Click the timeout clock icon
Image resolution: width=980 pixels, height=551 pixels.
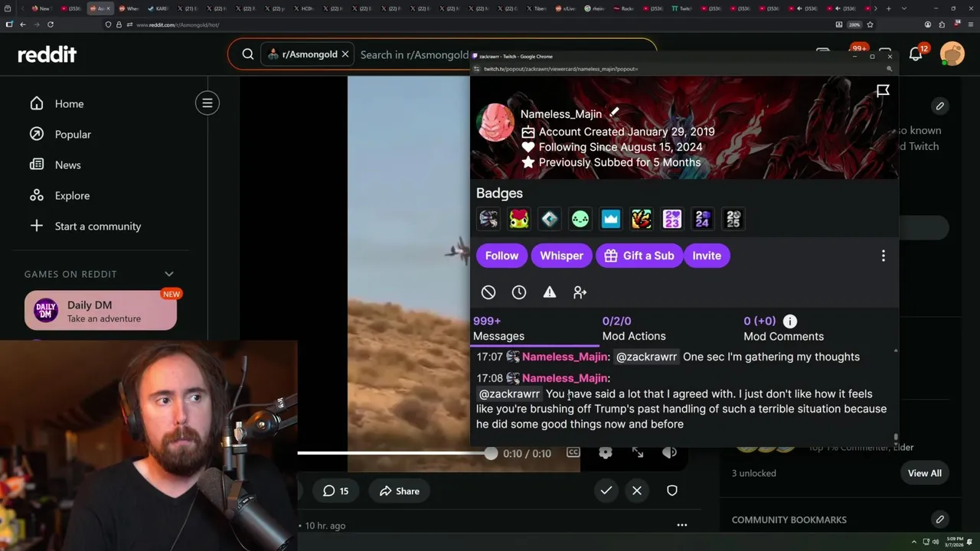pyautogui.click(x=519, y=292)
